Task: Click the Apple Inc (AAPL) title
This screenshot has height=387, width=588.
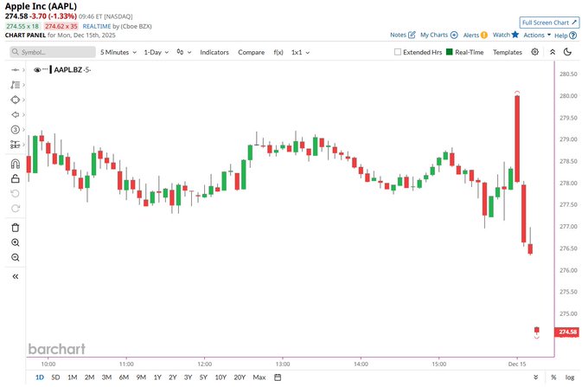Action: [41, 6]
